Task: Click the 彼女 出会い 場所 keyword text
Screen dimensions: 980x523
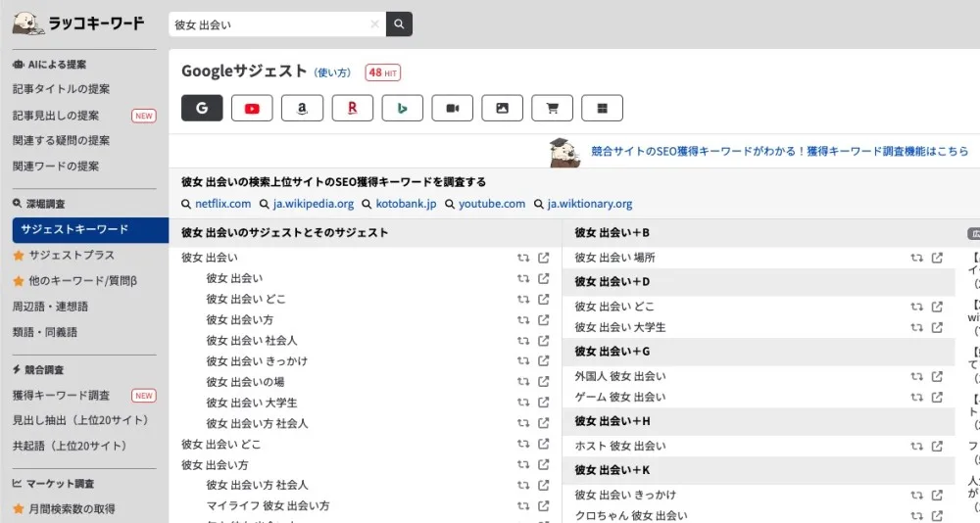Action: pyautogui.click(x=615, y=258)
